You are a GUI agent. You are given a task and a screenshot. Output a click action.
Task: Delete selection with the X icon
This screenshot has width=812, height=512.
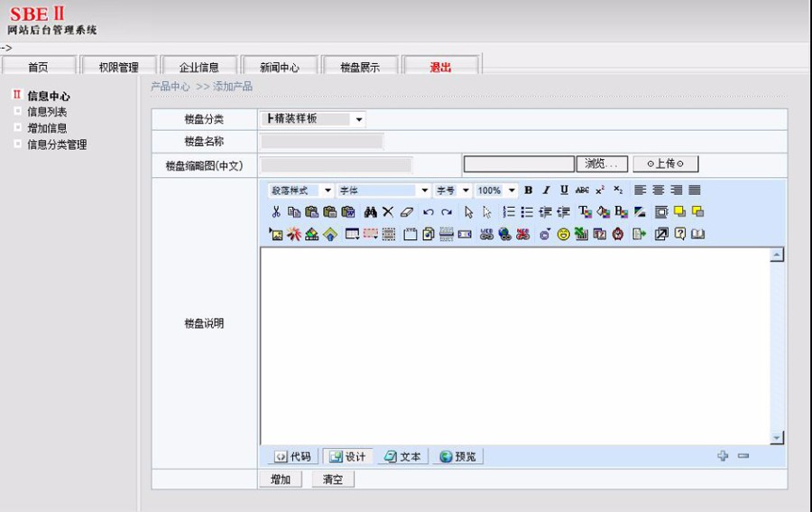[x=388, y=212]
